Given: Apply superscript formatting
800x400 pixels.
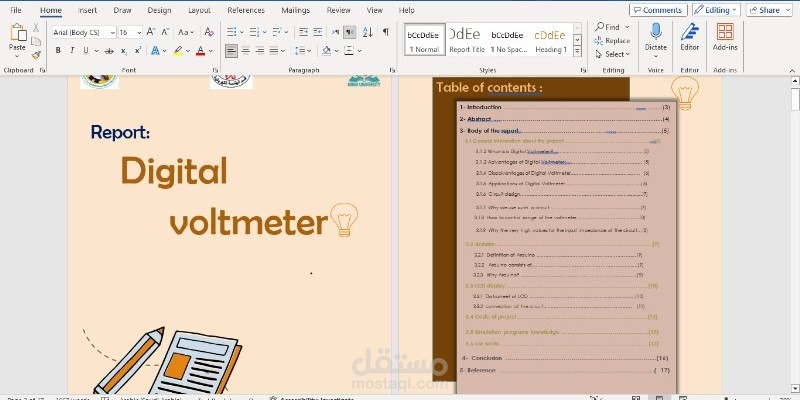Looking at the screenshot, I should [x=138, y=51].
